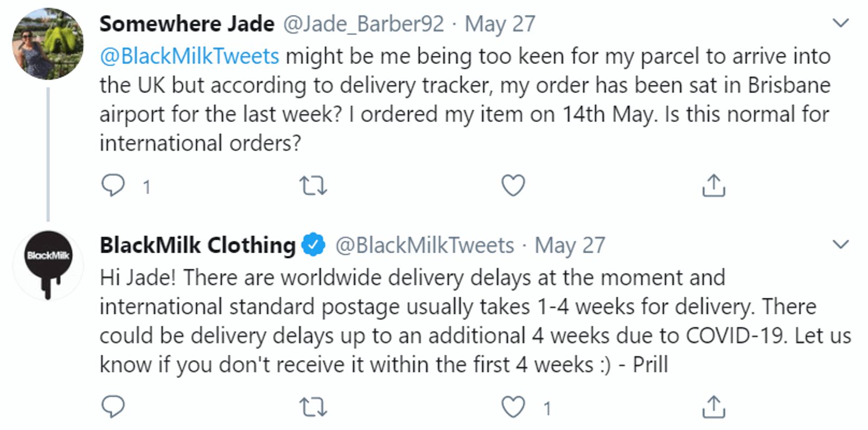This screenshot has width=868, height=430.
Task: Click the BlackMilk logo avatar
Action: (x=48, y=264)
